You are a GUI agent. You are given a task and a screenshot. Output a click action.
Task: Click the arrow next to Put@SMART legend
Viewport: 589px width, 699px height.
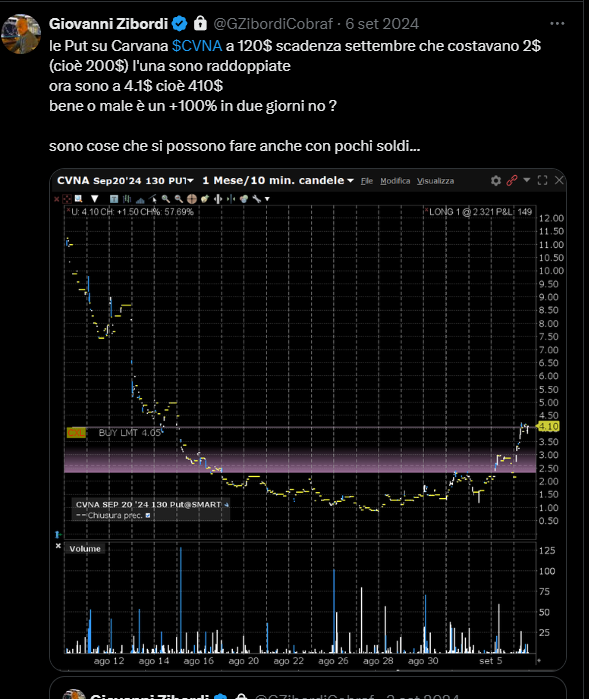click(x=226, y=505)
